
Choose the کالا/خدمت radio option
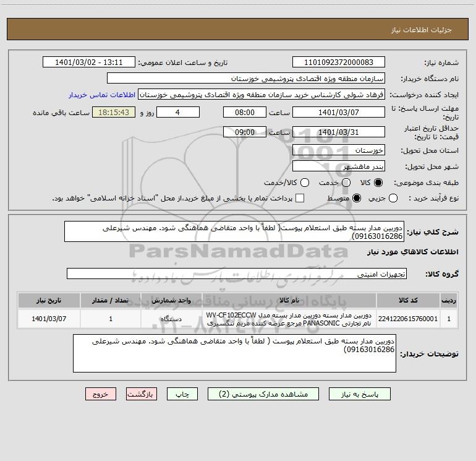(x=305, y=183)
